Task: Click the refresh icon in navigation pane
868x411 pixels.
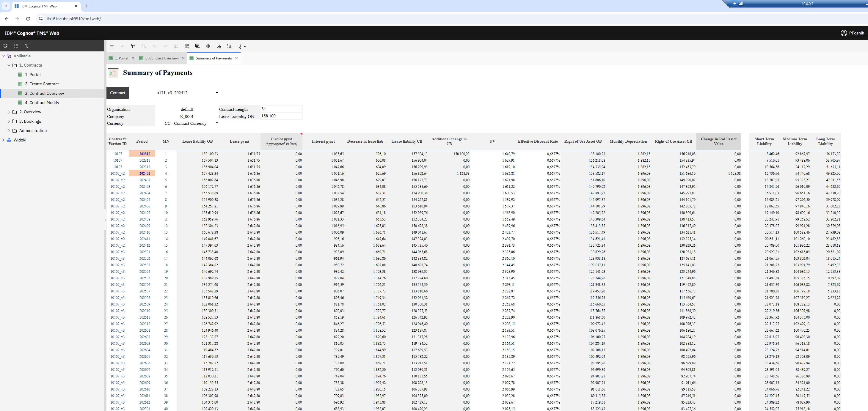Action: 5,46
